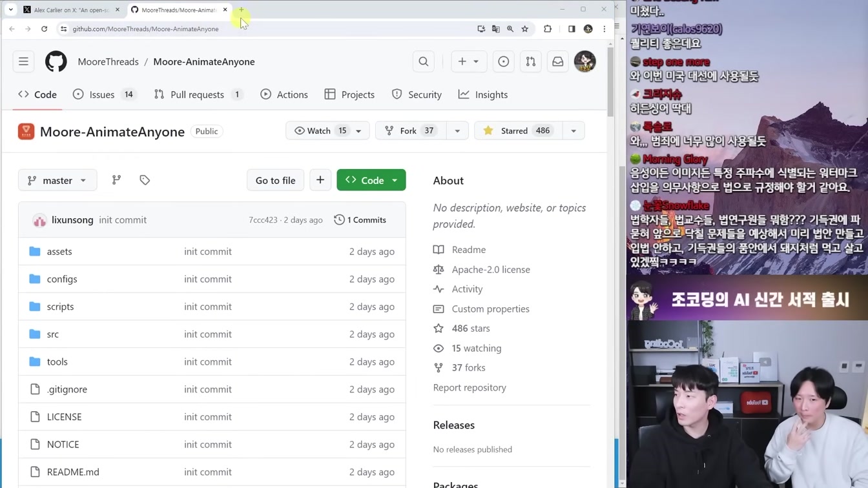Click the install app icon in address bar

pyautogui.click(x=481, y=29)
